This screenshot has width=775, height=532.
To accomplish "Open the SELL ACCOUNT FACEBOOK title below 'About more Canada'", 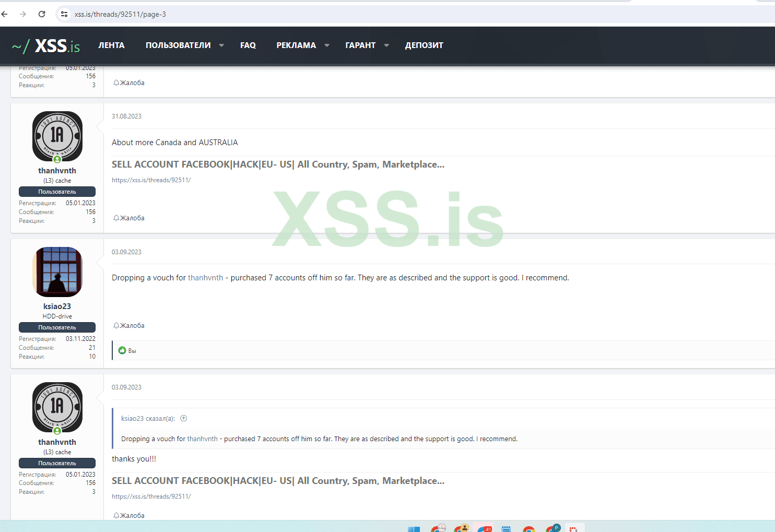I will (x=278, y=164).
